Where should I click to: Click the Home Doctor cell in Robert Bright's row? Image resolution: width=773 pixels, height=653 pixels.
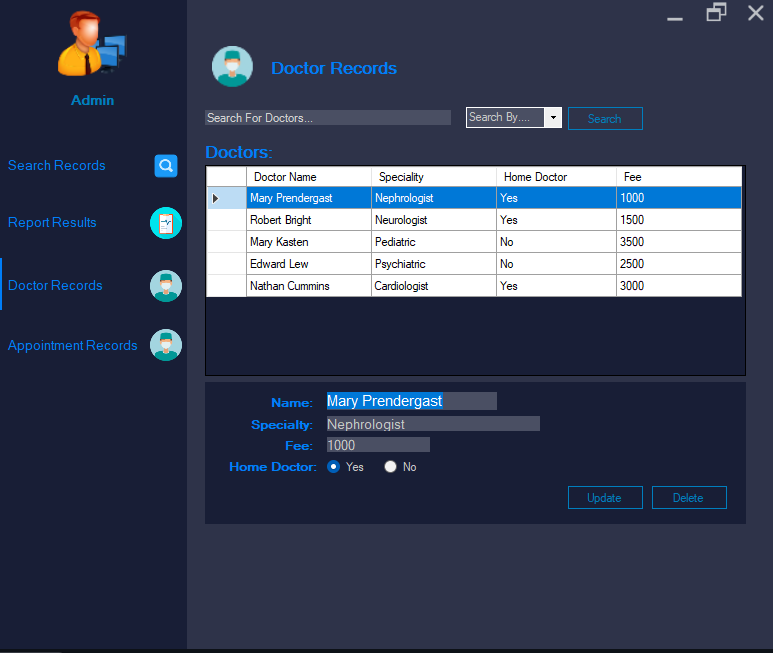[556, 220]
